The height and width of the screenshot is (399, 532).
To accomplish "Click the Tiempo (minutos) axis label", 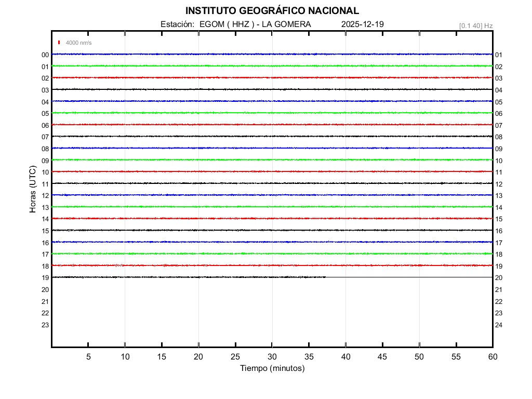I will click(x=272, y=368).
